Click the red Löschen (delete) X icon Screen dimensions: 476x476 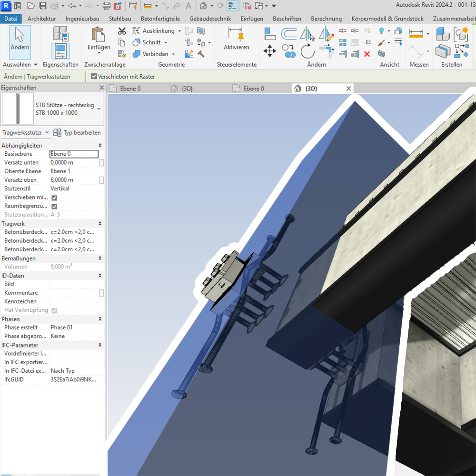pyautogui.click(x=367, y=54)
